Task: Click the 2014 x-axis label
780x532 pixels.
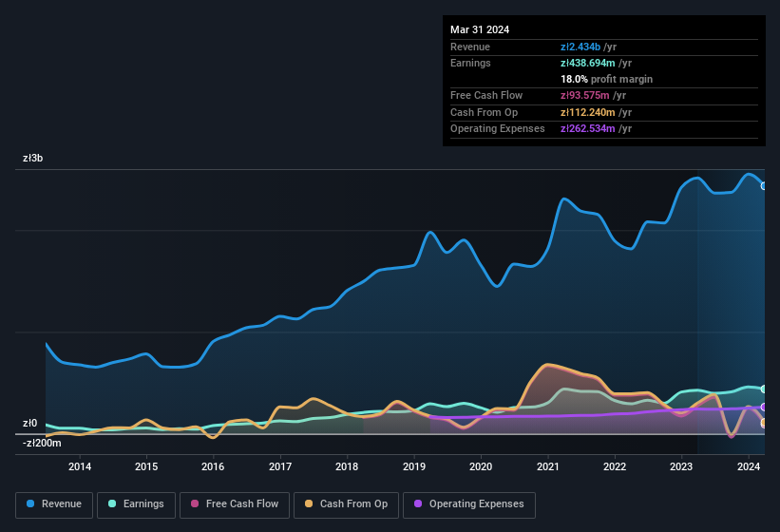Action: click(80, 466)
